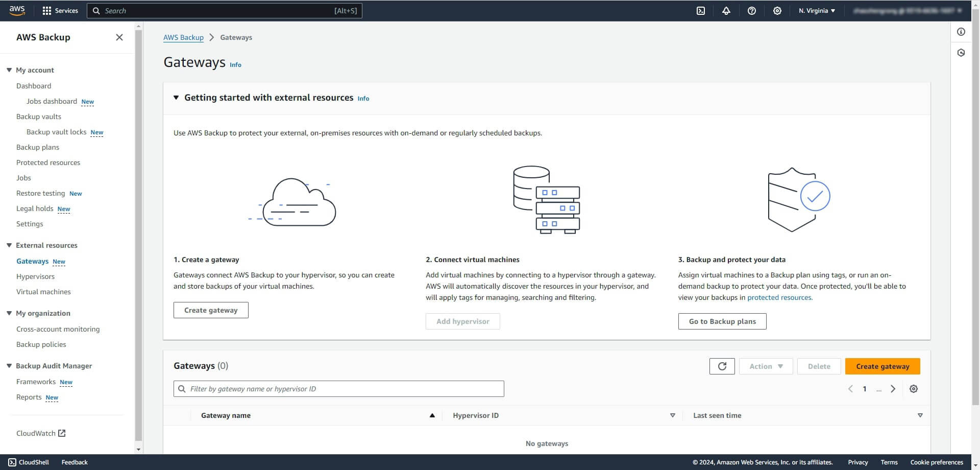Open Jobs dashboard in sidebar

coord(52,101)
